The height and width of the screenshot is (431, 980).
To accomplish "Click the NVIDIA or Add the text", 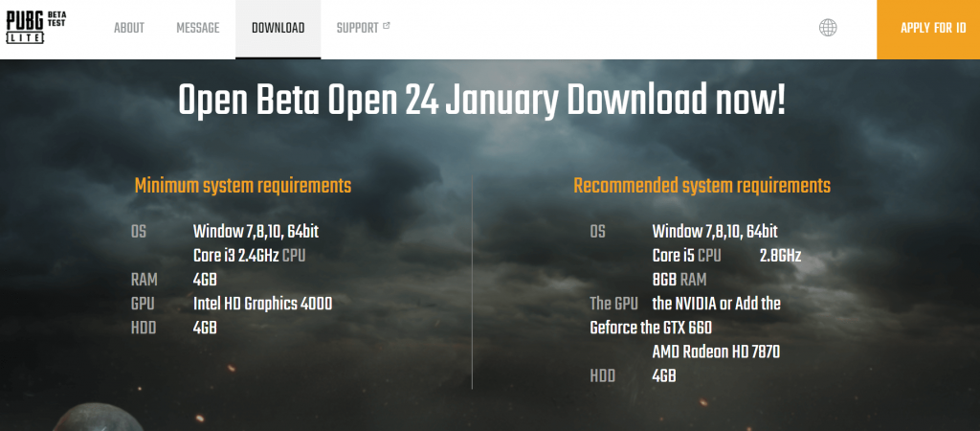I will click(716, 304).
